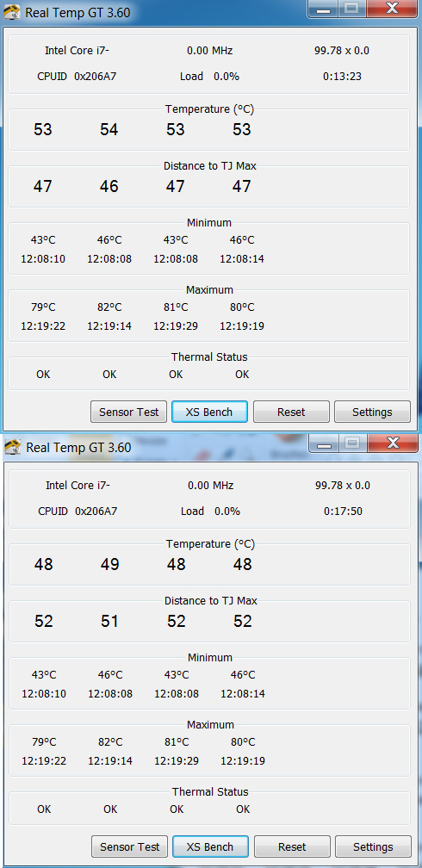Click maximum 81°C in the lower window
This screenshot has width=422, height=868.
pos(177,742)
